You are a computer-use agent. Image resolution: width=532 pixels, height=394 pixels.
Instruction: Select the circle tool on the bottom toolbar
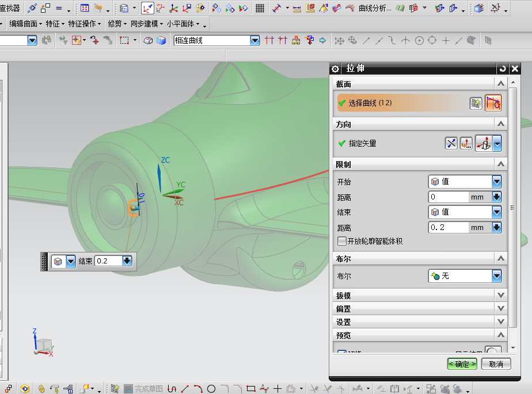(x=210, y=388)
